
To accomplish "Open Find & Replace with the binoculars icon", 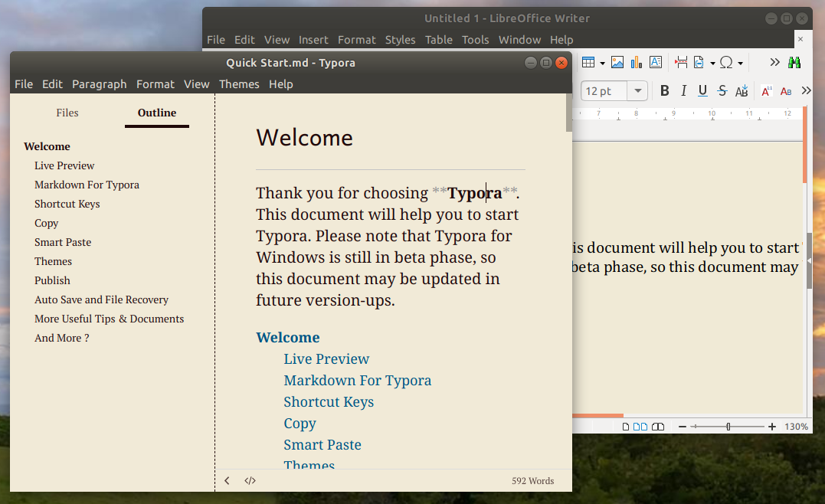I will 794,62.
